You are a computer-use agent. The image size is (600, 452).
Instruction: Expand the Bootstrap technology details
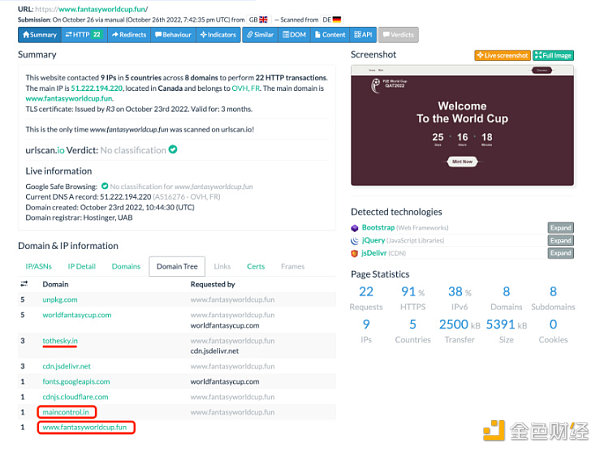[561, 228]
